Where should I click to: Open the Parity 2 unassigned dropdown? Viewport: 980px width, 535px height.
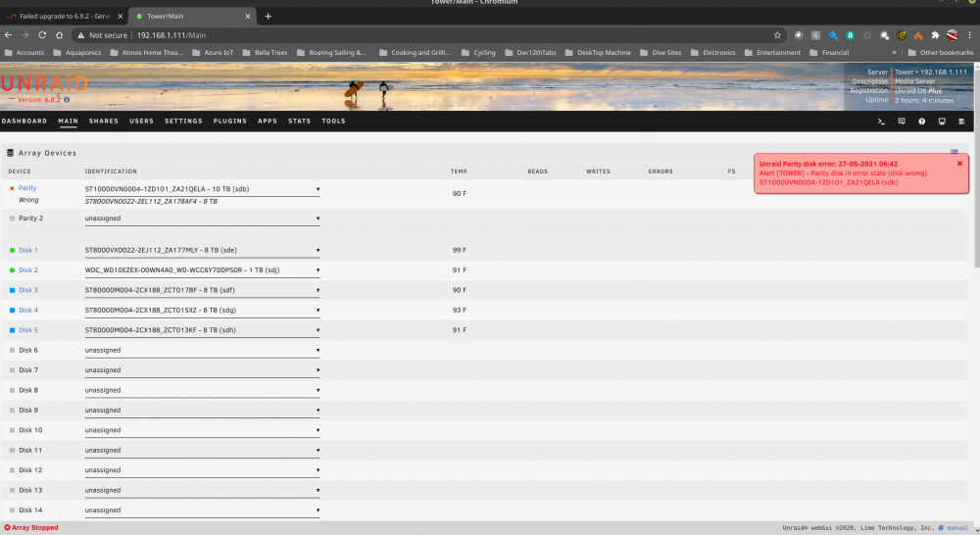click(x=202, y=219)
